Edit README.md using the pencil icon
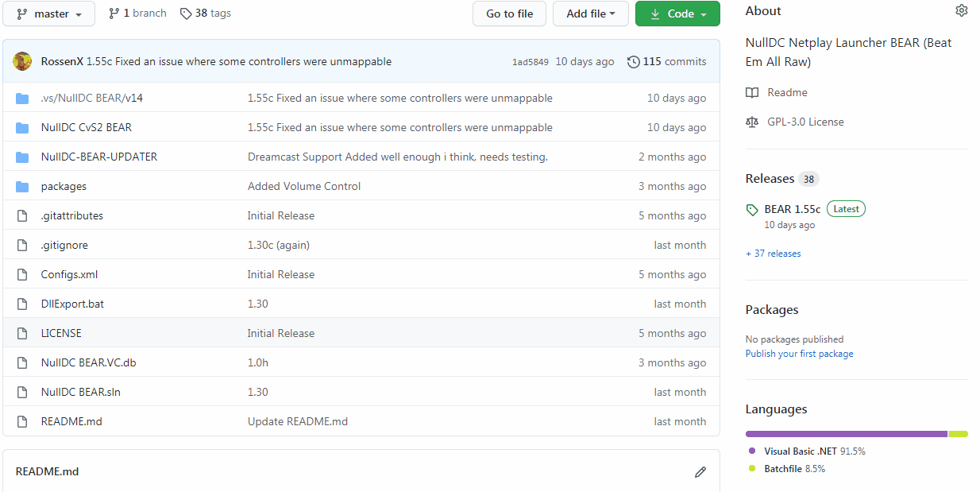 700,472
